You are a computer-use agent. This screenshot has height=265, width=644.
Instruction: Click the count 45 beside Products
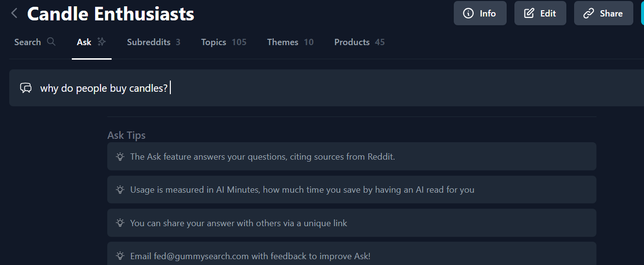point(380,42)
